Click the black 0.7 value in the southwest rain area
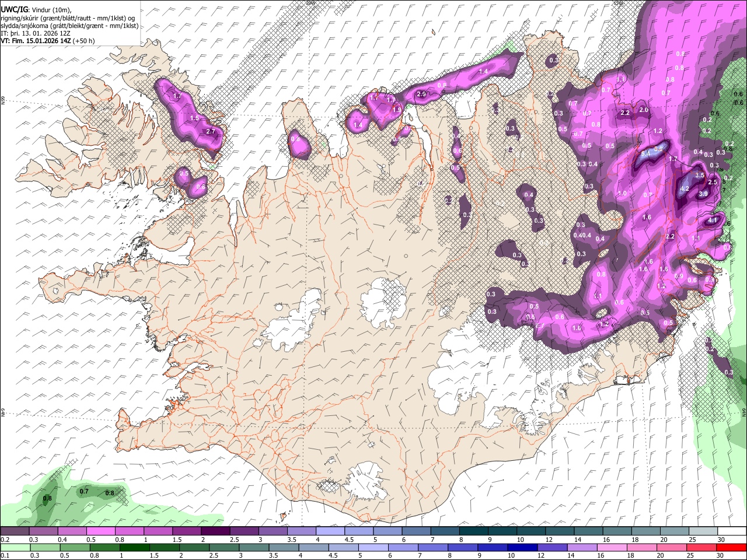 (84, 491)
